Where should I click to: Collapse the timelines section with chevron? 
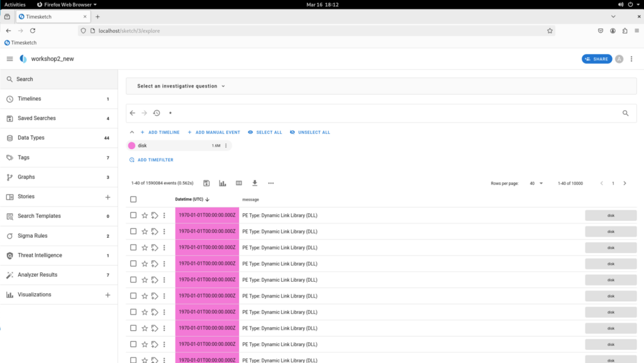[131, 132]
